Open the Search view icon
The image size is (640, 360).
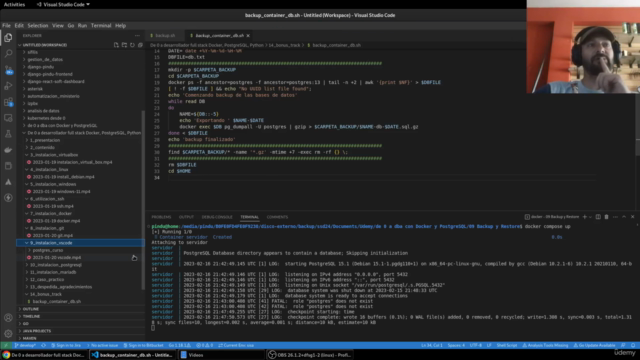(8, 53)
